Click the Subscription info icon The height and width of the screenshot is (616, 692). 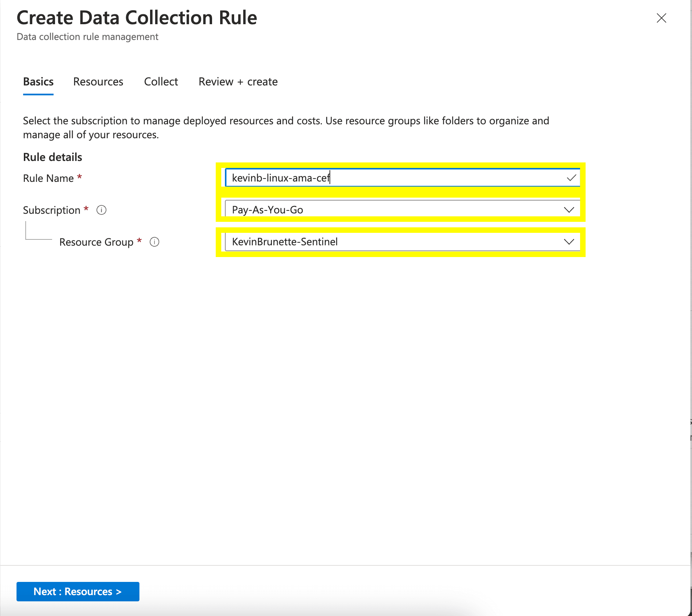pos(101,210)
